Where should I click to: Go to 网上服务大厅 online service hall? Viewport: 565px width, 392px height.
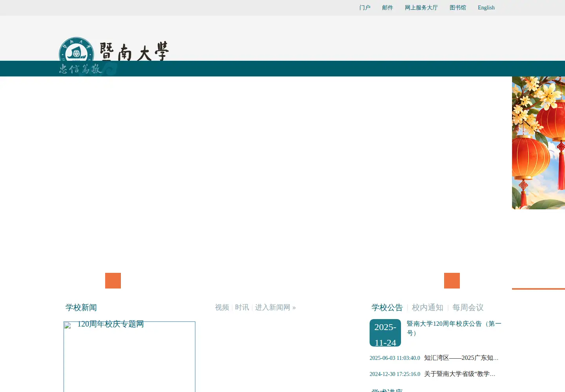(x=421, y=8)
